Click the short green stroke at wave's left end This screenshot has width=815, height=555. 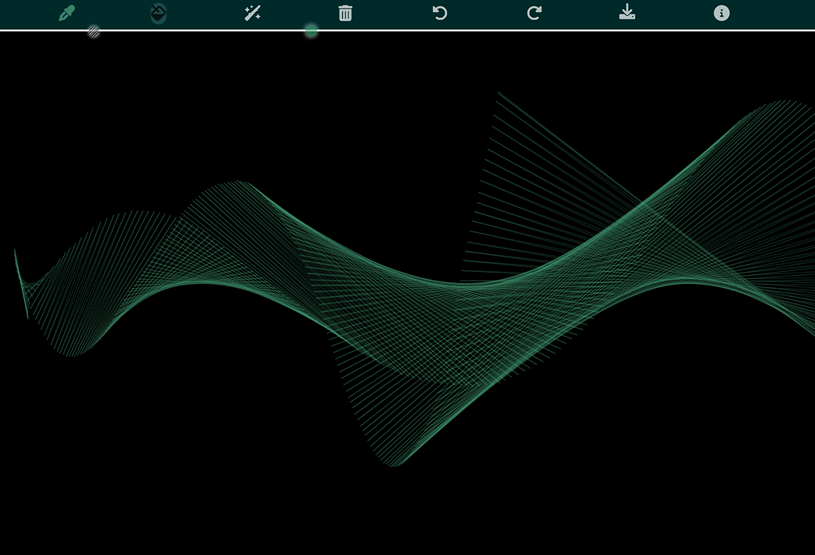(x=20, y=283)
